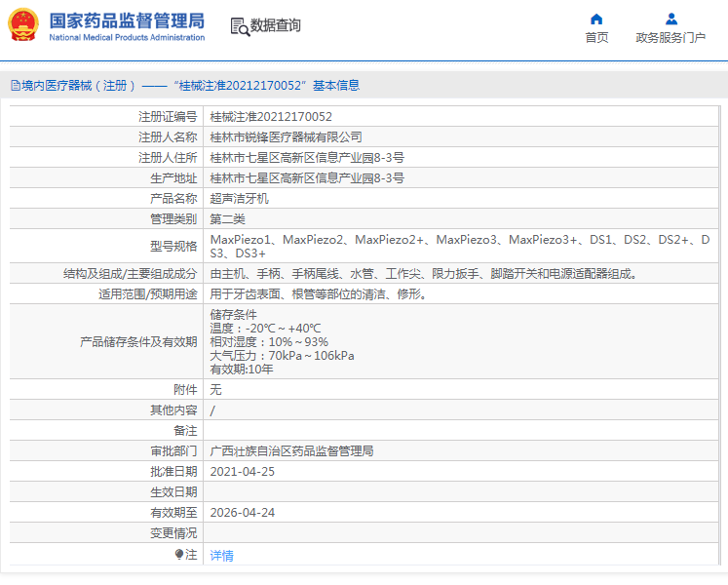Click National Medical Products Administration subtitle
728x585 pixels.
point(127,38)
